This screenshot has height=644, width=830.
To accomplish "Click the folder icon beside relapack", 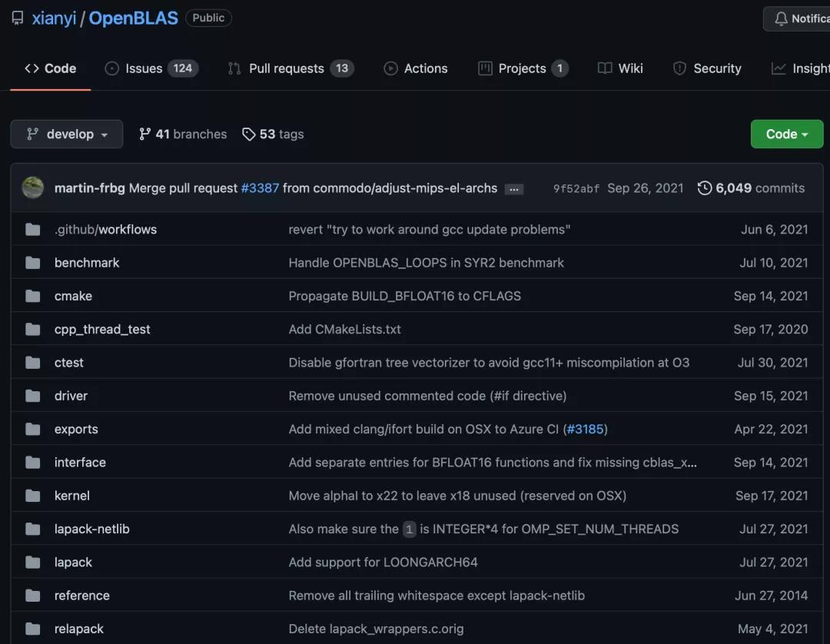I will pyautogui.click(x=32, y=629).
